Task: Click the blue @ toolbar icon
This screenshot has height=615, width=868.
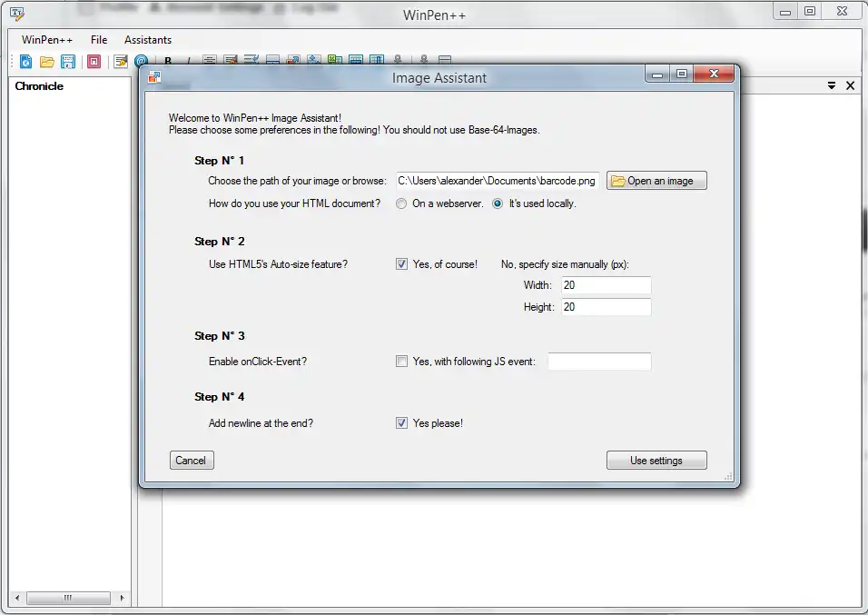Action: (x=141, y=61)
